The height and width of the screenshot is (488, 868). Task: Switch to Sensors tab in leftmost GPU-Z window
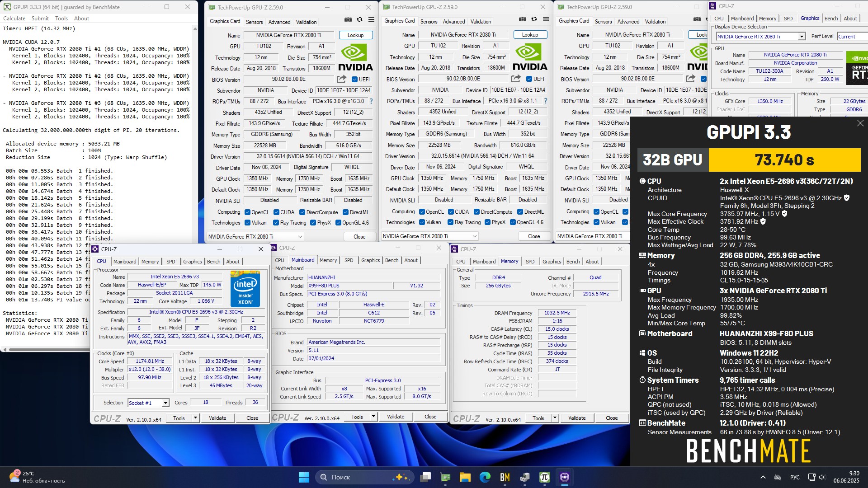[254, 22]
